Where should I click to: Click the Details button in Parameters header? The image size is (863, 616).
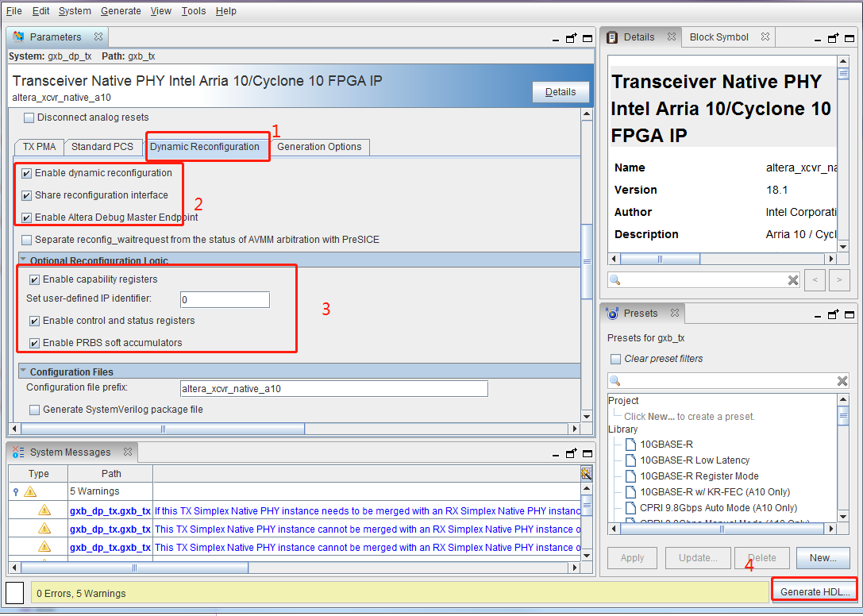coord(561,92)
